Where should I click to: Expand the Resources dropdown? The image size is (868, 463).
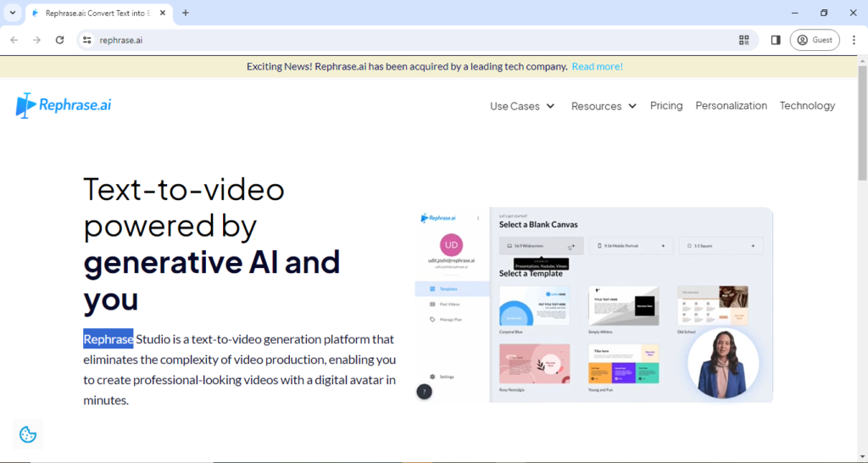point(604,106)
